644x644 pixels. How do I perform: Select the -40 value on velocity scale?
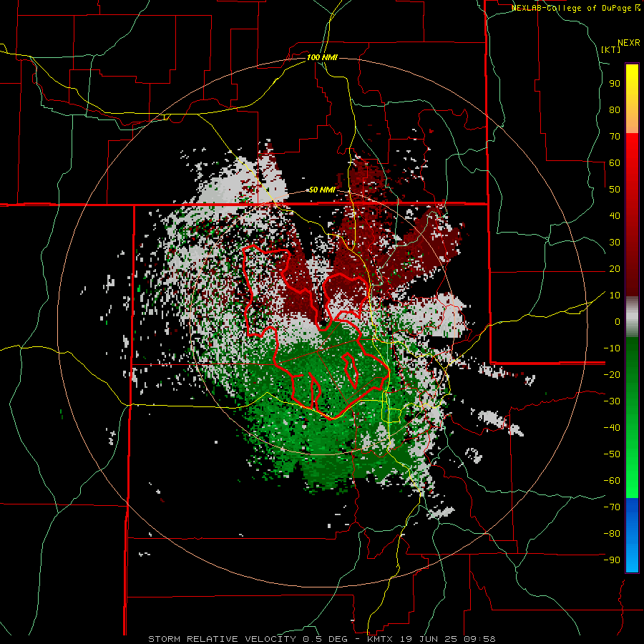(612, 428)
